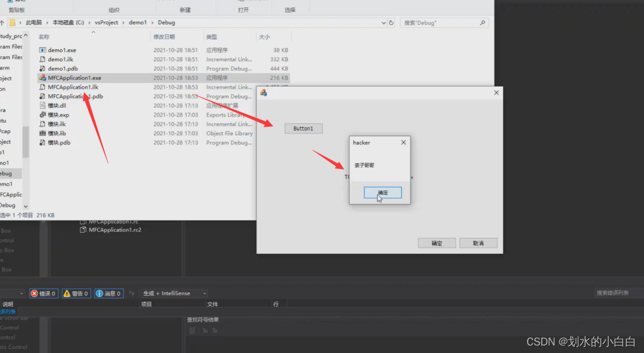Select the MFCApplication1.rc2 entry in Solution Explorer
The height and width of the screenshot is (353, 644).
pyautogui.click(x=115, y=230)
